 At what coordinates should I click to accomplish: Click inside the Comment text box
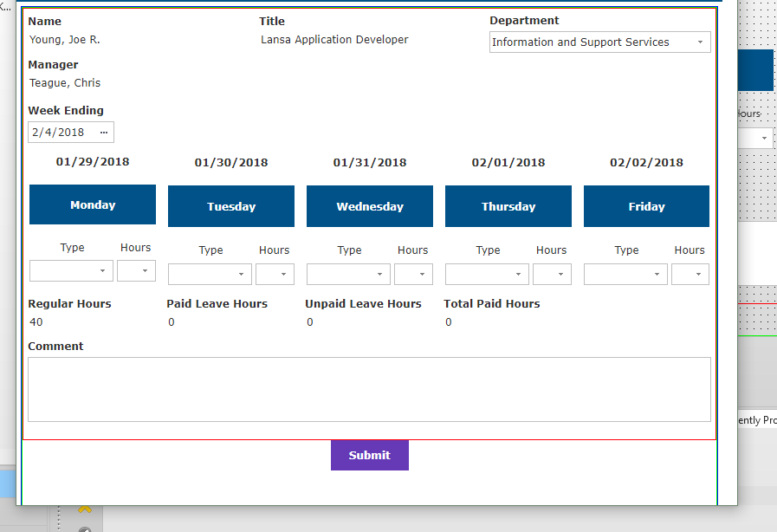point(369,390)
